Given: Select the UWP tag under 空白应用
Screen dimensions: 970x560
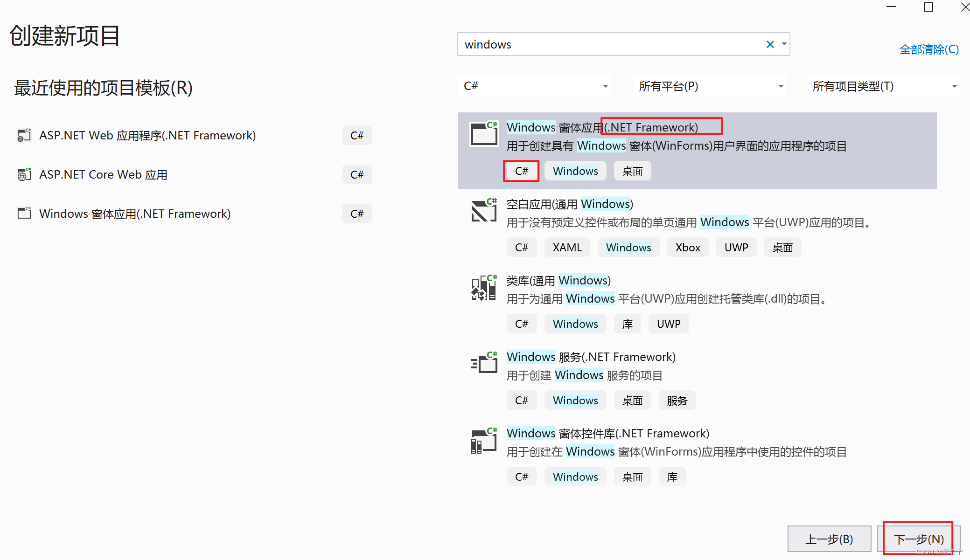Looking at the screenshot, I should (736, 247).
